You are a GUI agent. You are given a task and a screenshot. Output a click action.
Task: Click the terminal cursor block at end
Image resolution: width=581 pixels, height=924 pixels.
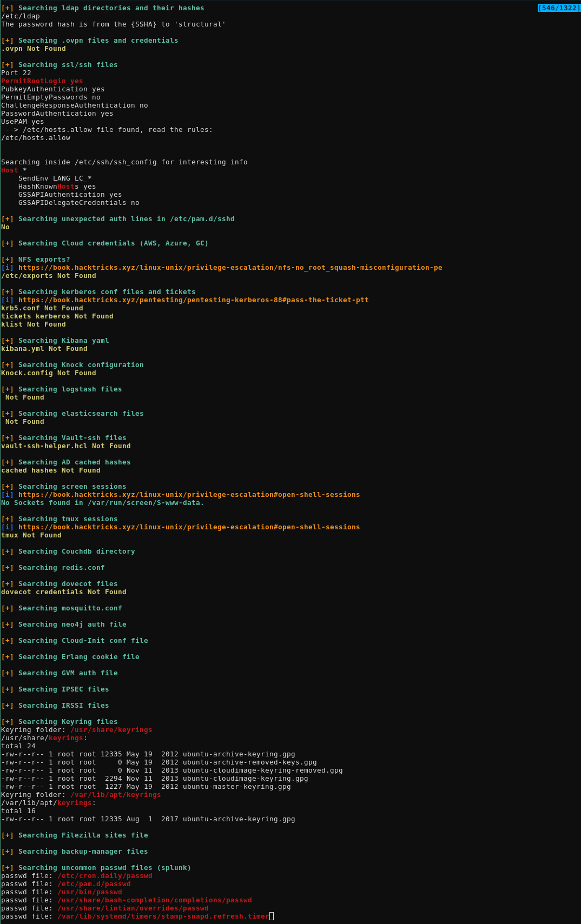pyautogui.click(x=272, y=916)
